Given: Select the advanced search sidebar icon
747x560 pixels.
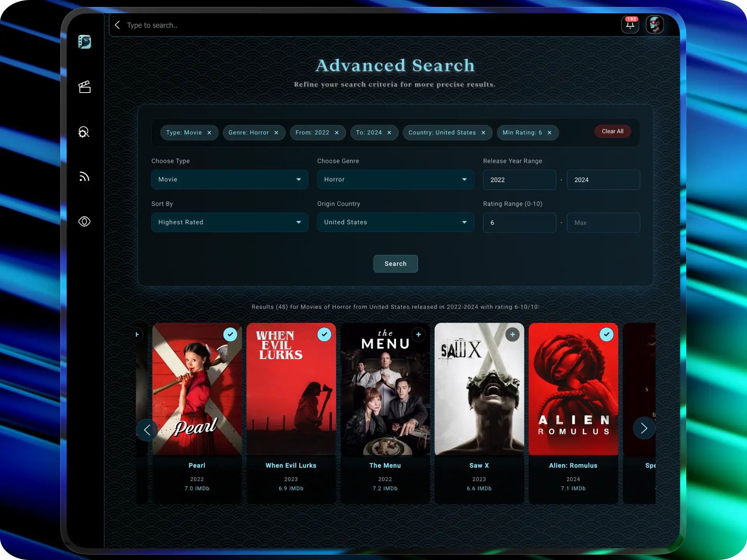Looking at the screenshot, I should click(84, 132).
